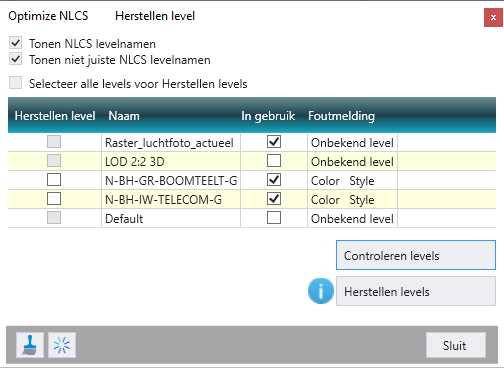Select the N-BH-GR-BOOMTEELT-G name cell
The height and width of the screenshot is (368, 504).
coord(171,181)
